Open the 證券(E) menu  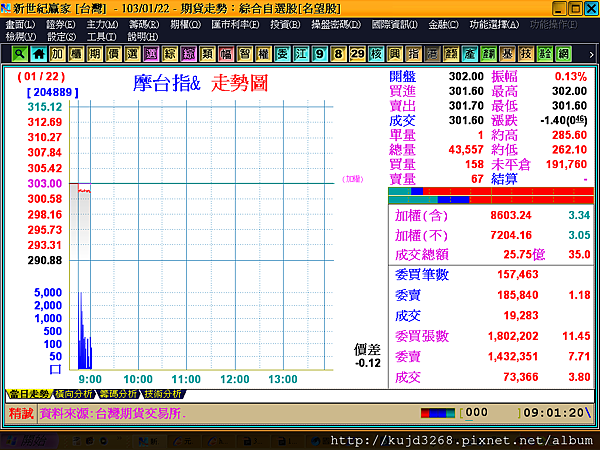(x=60, y=25)
